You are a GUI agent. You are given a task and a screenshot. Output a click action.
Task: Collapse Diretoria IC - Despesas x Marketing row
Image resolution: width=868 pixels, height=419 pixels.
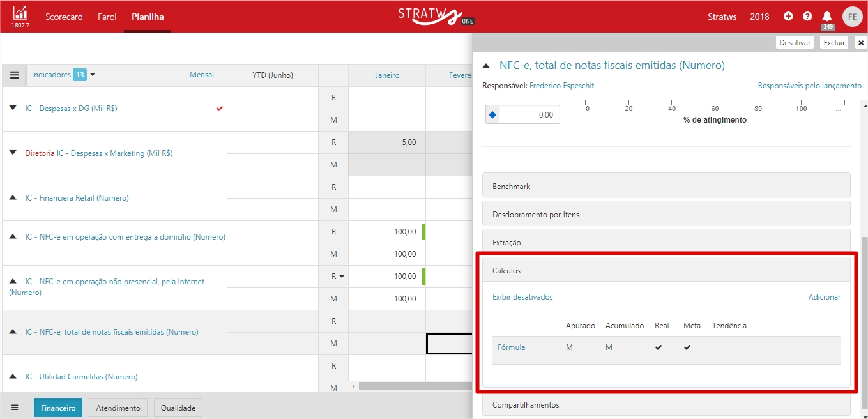pos(13,153)
